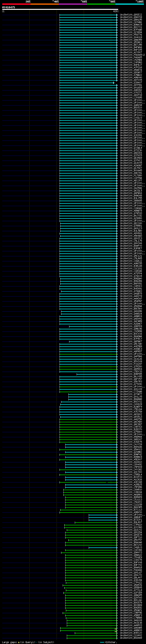Click the arrowhead of the Q39407 alignment bar

(x=114, y=83)
